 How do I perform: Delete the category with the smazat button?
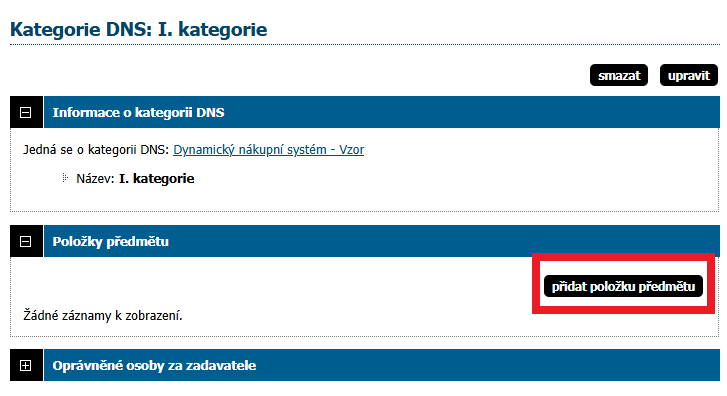619,75
